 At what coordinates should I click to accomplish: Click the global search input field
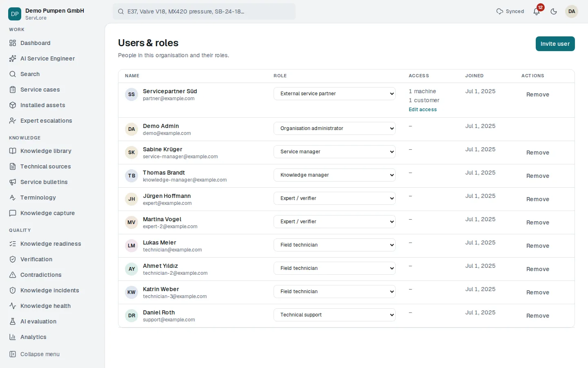tap(204, 11)
